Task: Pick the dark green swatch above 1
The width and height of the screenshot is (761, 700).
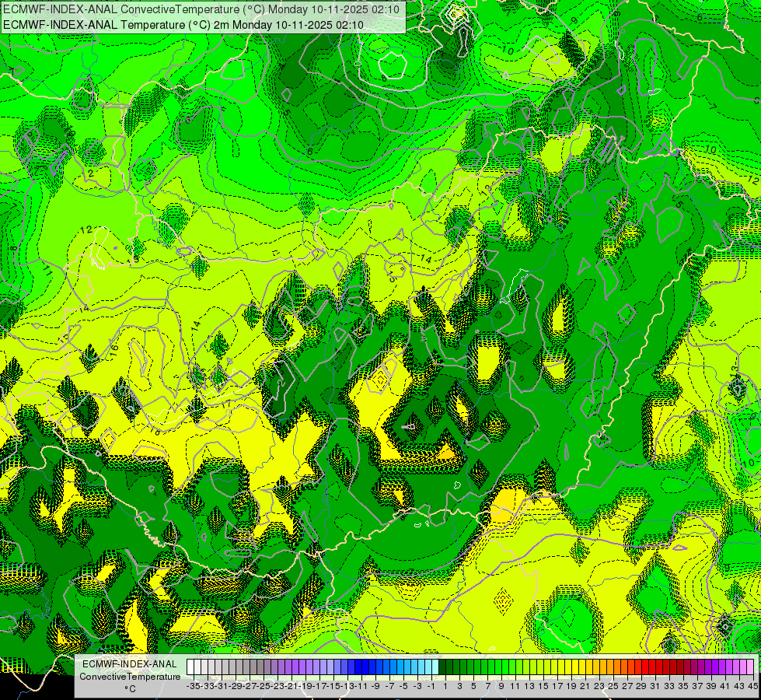Action: click(x=442, y=667)
